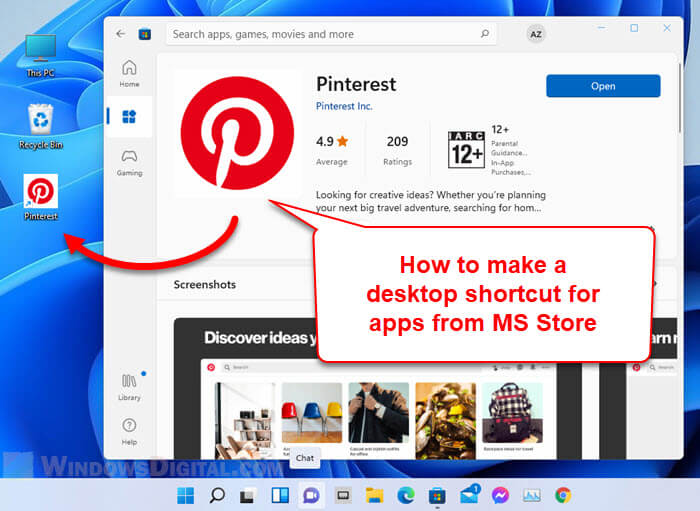Follow the Pinterest Inc. publisher link
The image size is (700, 511).
tap(350, 106)
